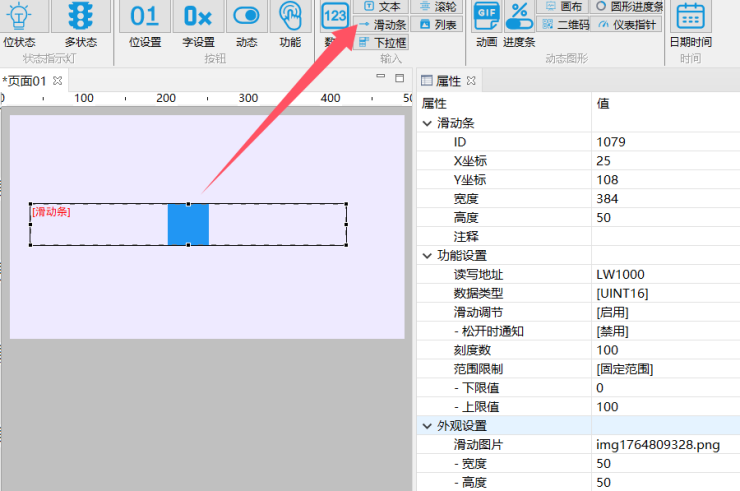Choose the 字设置 word set button tool

pos(198,25)
